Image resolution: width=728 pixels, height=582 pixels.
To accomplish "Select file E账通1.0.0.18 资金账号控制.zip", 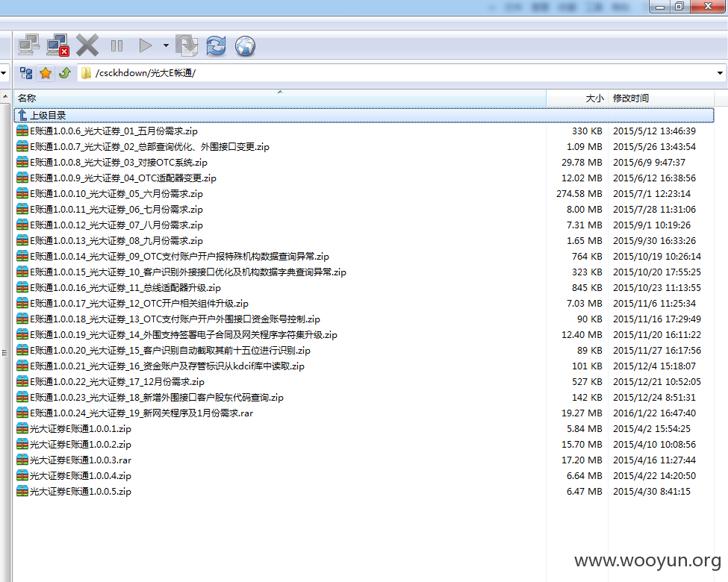I will (x=169, y=319).
